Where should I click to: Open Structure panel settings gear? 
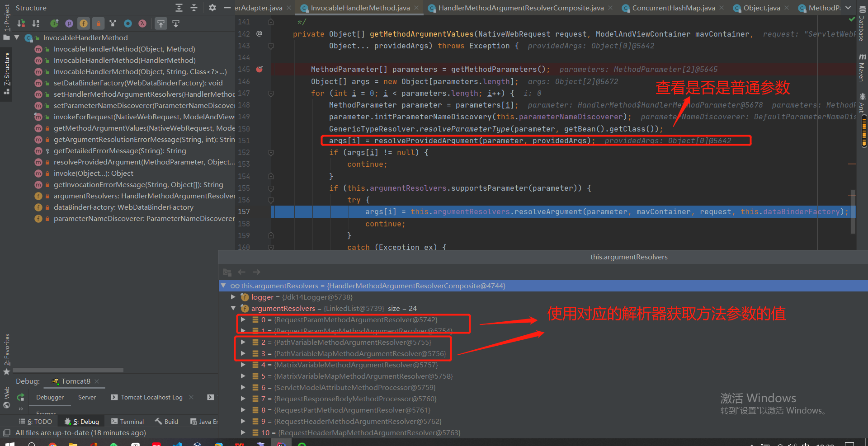pos(212,8)
